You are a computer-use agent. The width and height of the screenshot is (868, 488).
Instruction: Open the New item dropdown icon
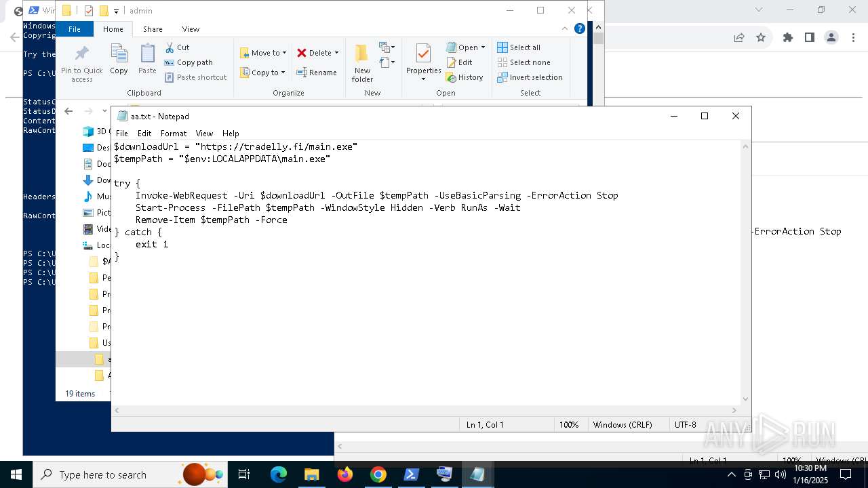click(x=387, y=47)
